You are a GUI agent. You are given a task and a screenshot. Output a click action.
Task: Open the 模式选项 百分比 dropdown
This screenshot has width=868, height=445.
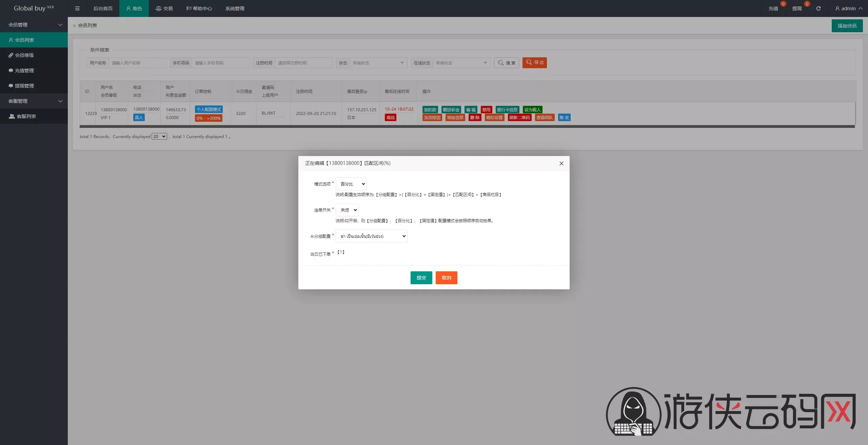tap(351, 184)
